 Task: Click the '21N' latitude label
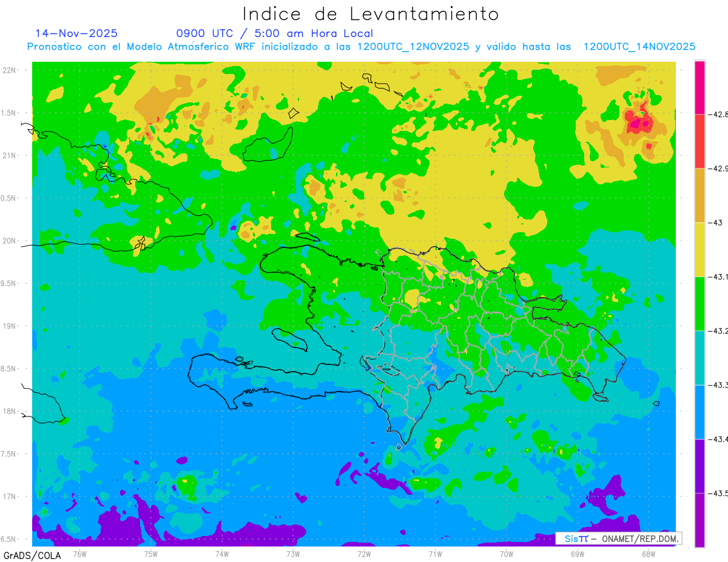(x=9, y=156)
